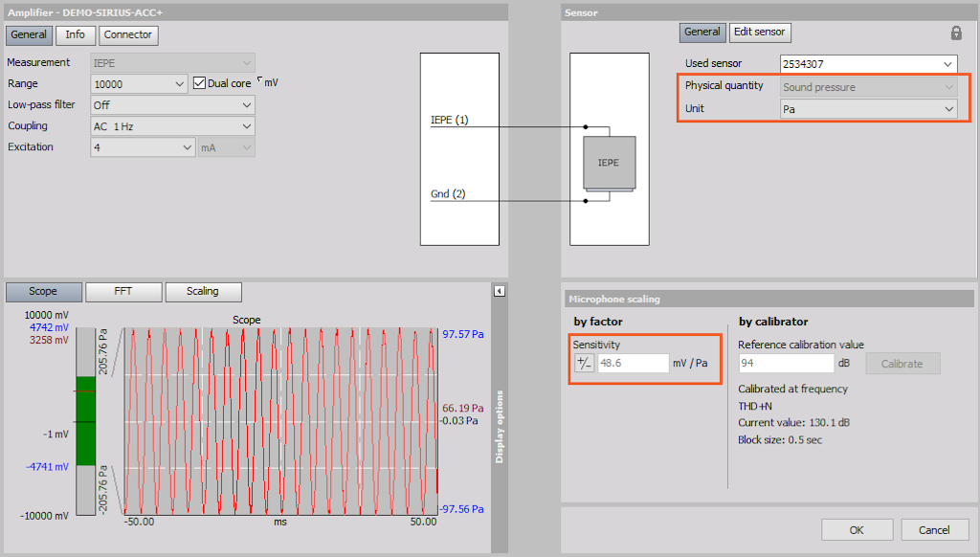Click the Sensitivity value field 48.6
Screen dimensions: 980x557
coord(633,364)
